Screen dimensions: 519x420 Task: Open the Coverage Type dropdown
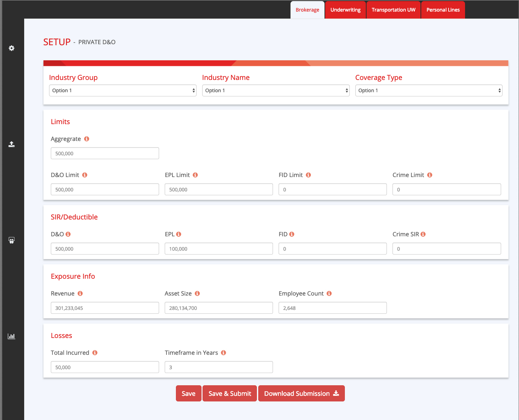(x=429, y=90)
